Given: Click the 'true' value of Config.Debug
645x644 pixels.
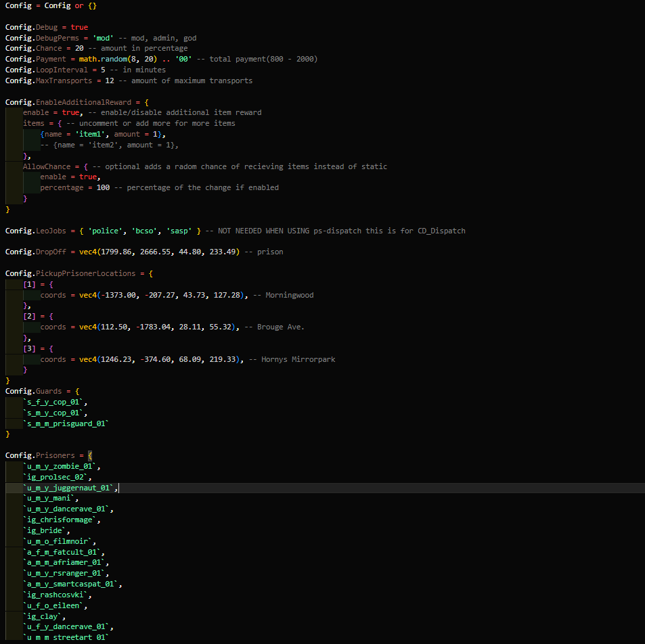Looking at the screenshot, I should click(x=79, y=27).
